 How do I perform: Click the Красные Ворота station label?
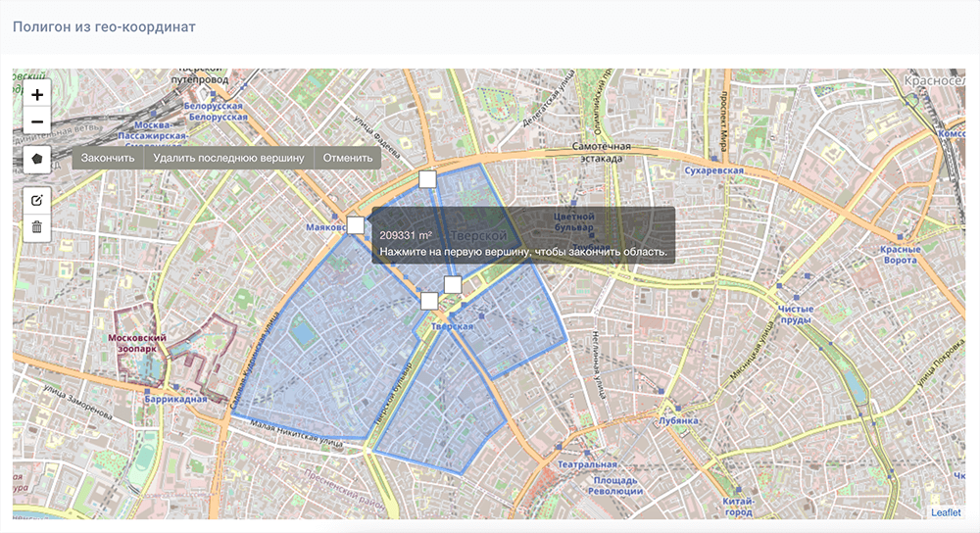click(x=900, y=255)
